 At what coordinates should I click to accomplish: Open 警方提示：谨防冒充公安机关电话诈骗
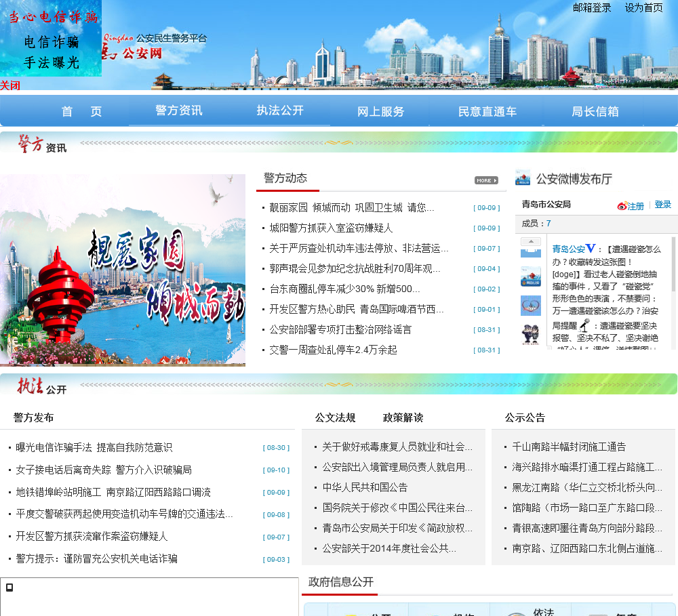click(96, 559)
